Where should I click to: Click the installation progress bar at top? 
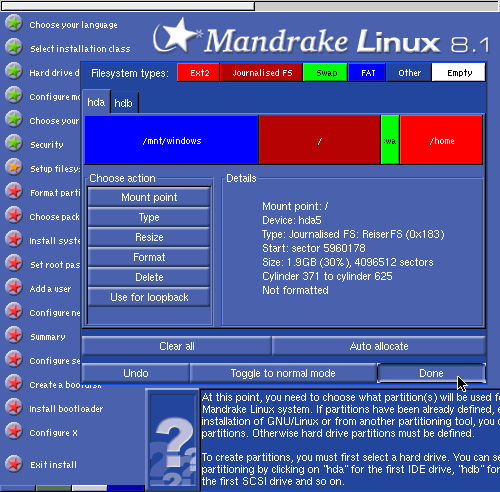tap(250, 6)
